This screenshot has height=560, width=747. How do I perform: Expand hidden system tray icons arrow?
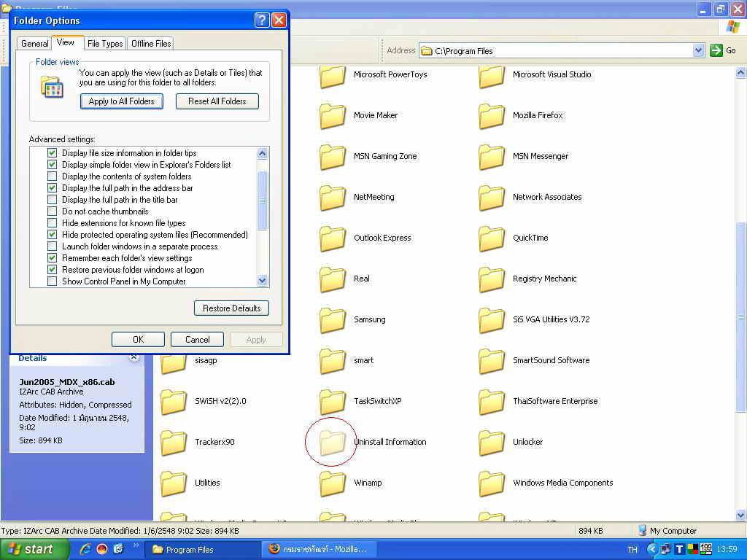651,550
